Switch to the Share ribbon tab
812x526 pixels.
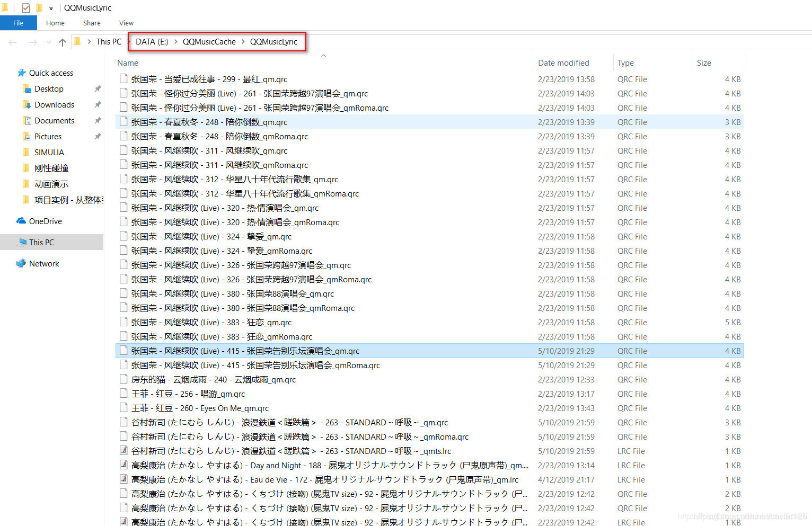pyautogui.click(x=92, y=23)
